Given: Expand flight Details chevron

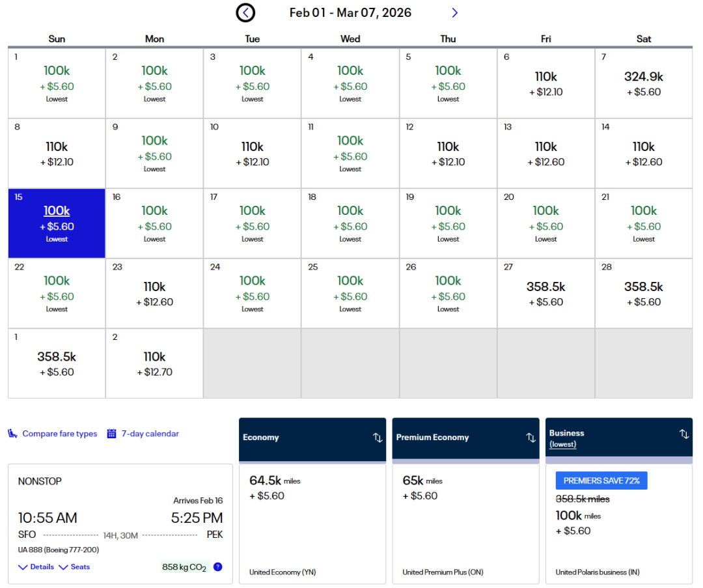Looking at the screenshot, I should pyautogui.click(x=23, y=567).
